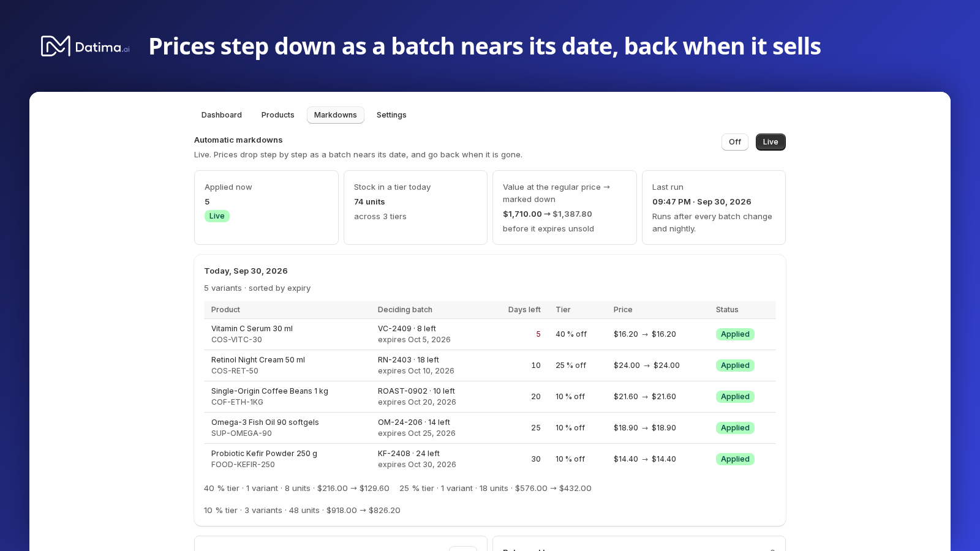Select Omega-3 Fish Oil 90 softgels product

[x=265, y=422]
